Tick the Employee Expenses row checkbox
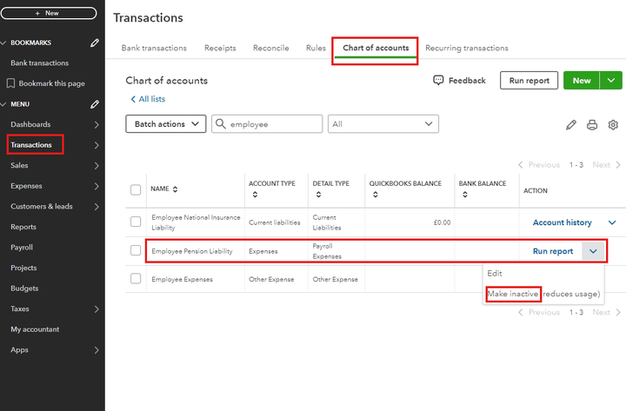 point(135,279)
